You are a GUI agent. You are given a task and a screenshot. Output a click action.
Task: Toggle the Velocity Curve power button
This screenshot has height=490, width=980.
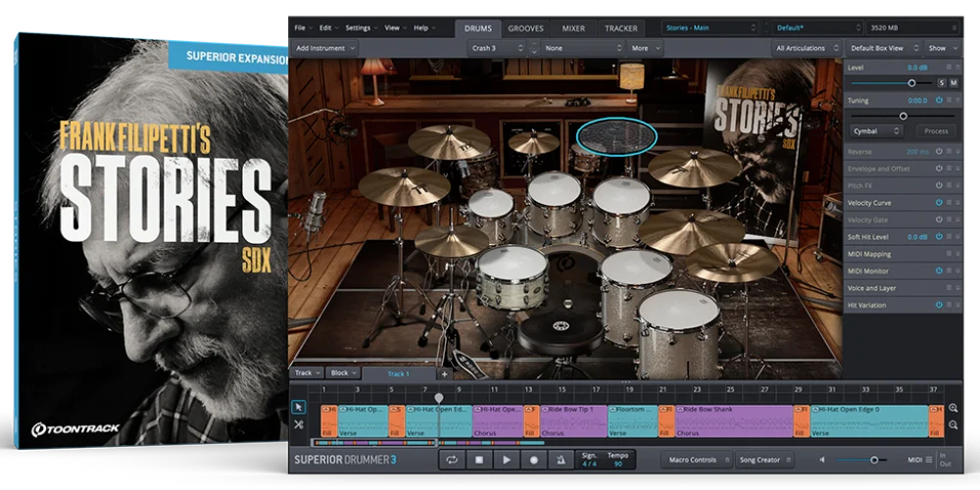pyautogui.click(x=939, y=202)
